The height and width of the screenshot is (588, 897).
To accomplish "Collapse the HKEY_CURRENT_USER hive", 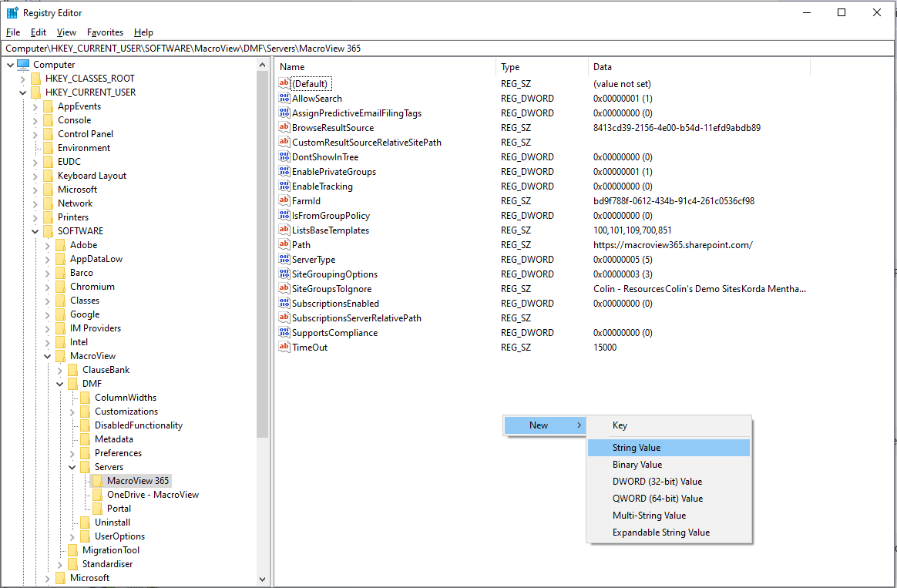I will coord(23,92).
